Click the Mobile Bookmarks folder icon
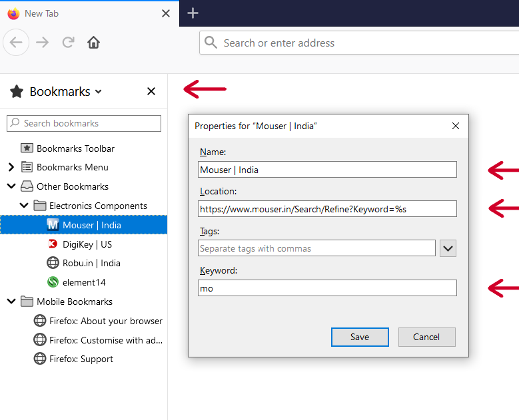Viewport: 519px width, 420px height. tap(27, 302)
